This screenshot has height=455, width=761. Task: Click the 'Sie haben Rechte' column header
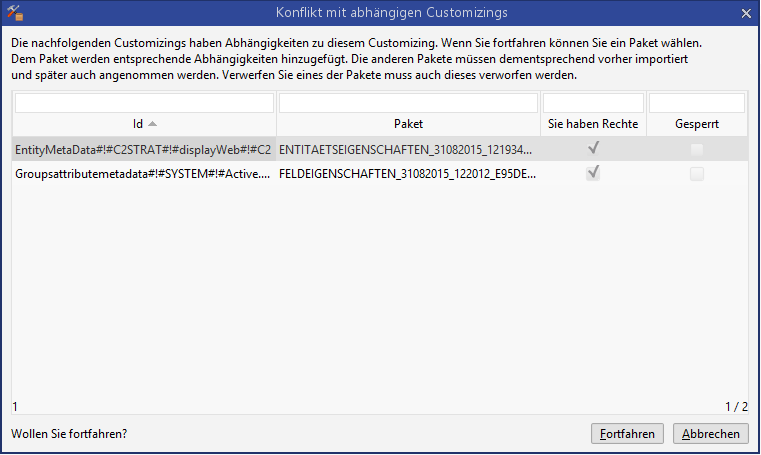593,124
